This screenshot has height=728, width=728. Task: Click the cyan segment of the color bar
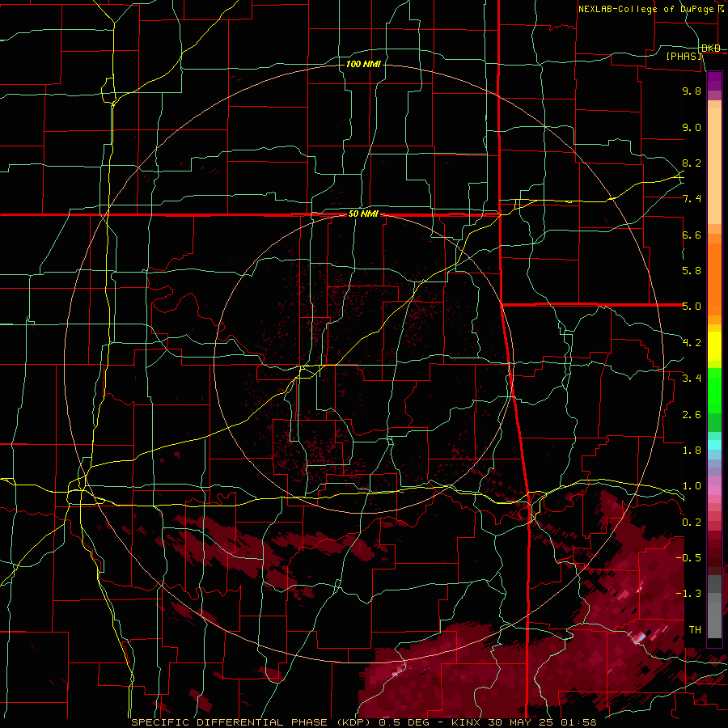[714, 445]
